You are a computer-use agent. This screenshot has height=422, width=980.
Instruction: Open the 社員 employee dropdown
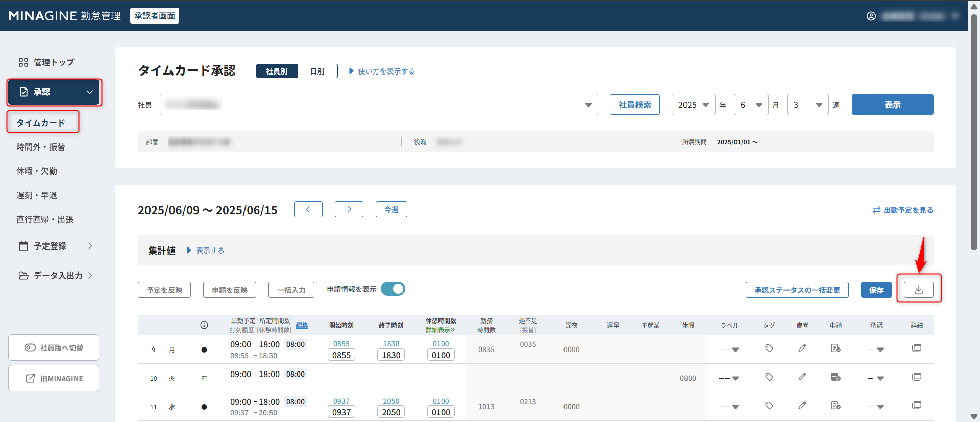tap(379, 105)
